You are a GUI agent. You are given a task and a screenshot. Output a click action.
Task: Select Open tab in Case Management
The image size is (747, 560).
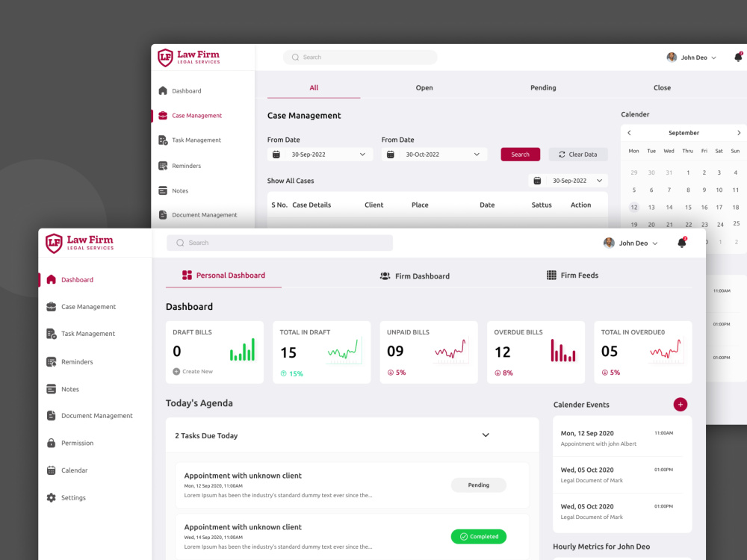pos(424,87)
